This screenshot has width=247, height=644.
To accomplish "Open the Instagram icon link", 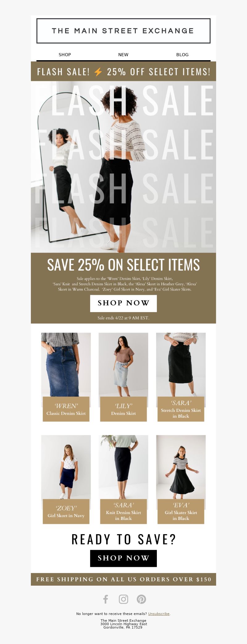I will coord(124,599).
